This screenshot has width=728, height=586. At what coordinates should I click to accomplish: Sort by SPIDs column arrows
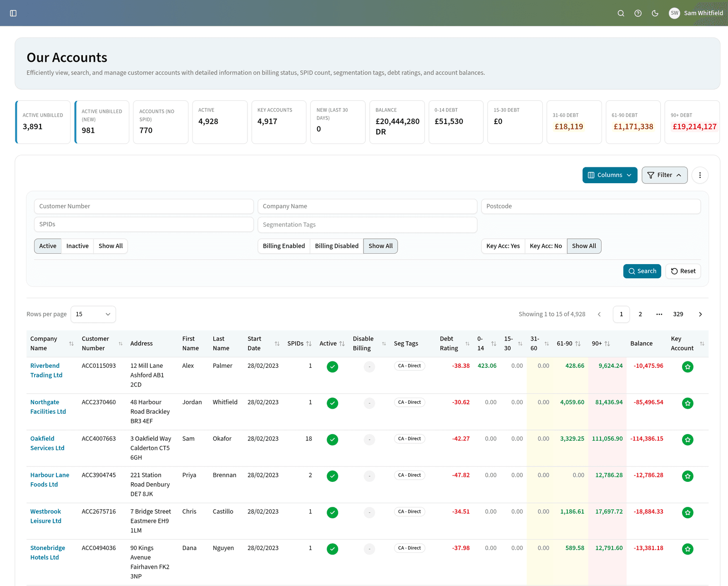309,344
